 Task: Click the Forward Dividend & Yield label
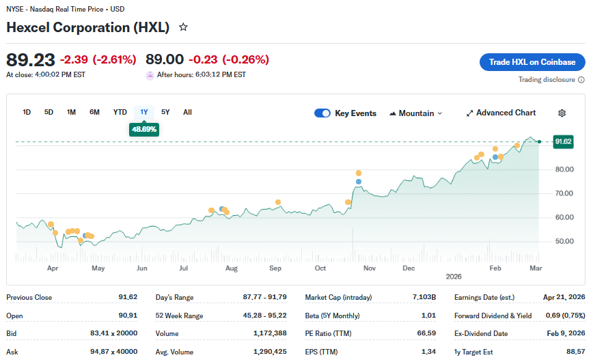493,316
